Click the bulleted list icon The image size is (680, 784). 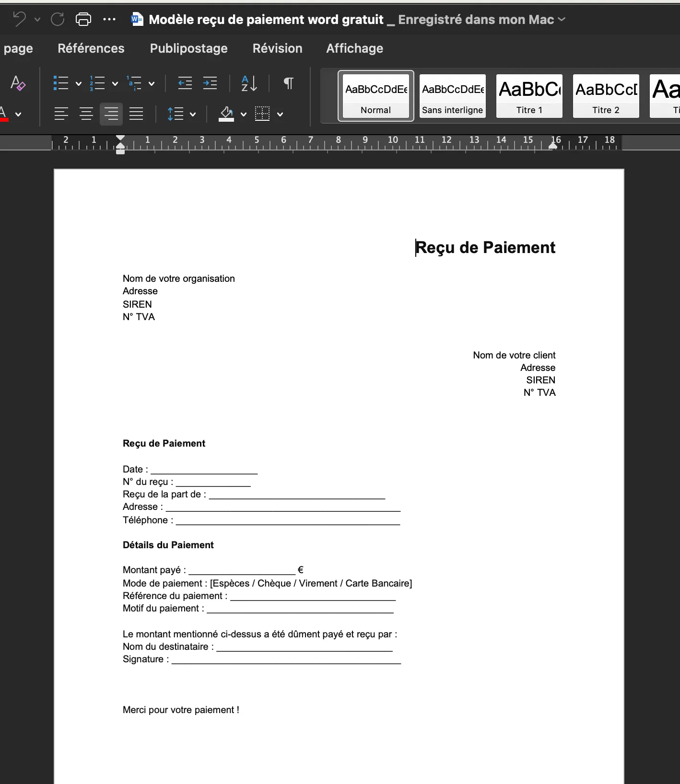[60, 83]
